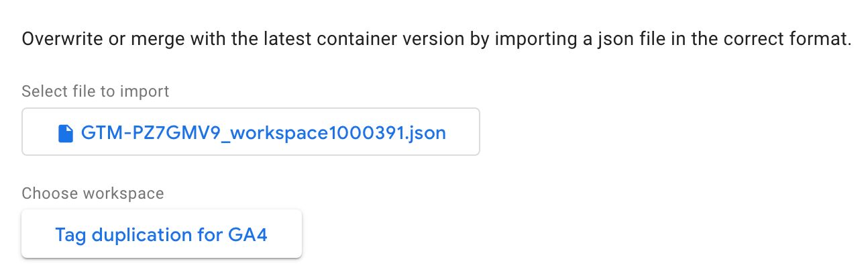This screenshot has height=278, width=868.
Task: Click the empty space right of file name
Action: (463, 132)
